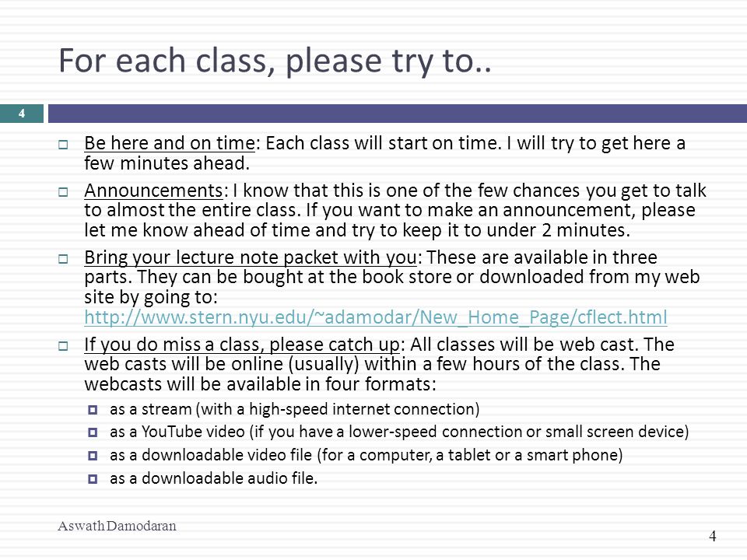Click the bullet beside 'If you do miss a class'
The image size is (747, 560).
click(63, 345)
